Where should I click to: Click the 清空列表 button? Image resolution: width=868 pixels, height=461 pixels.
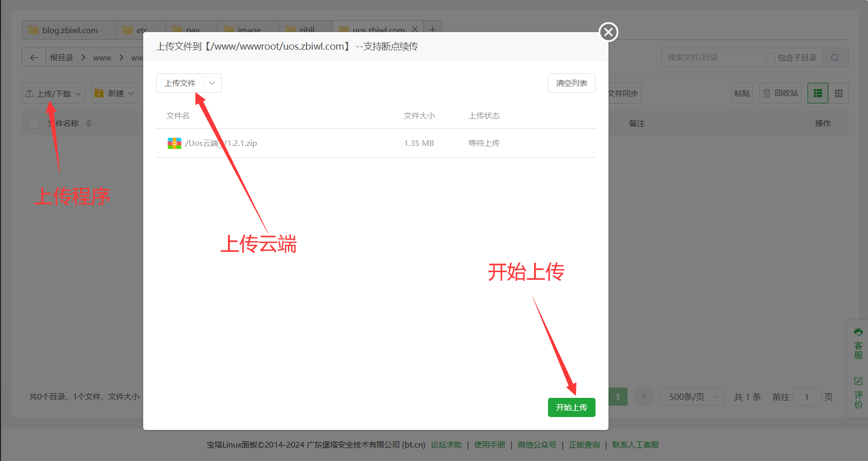tap(571, 83)
